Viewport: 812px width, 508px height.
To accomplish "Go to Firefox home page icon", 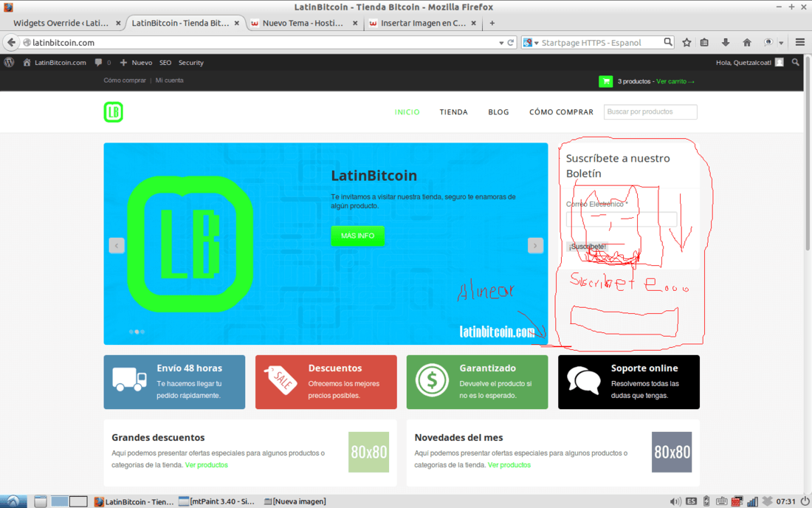I will 747,43.
